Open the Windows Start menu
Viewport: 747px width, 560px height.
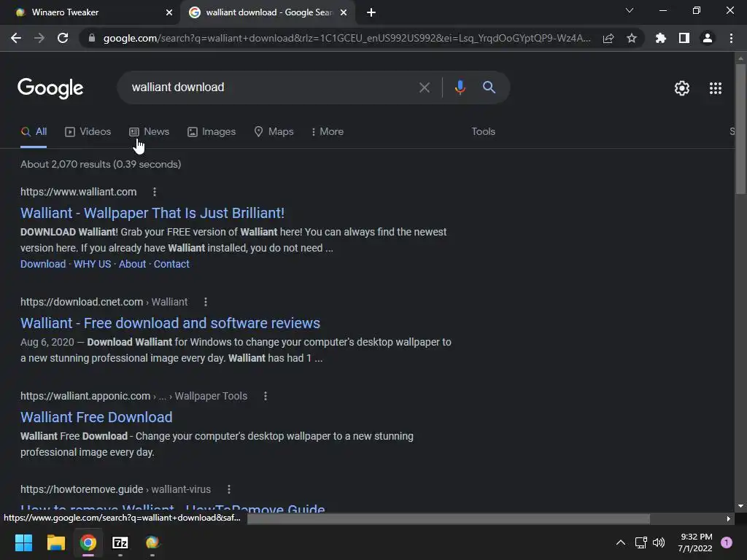(23, 542)
